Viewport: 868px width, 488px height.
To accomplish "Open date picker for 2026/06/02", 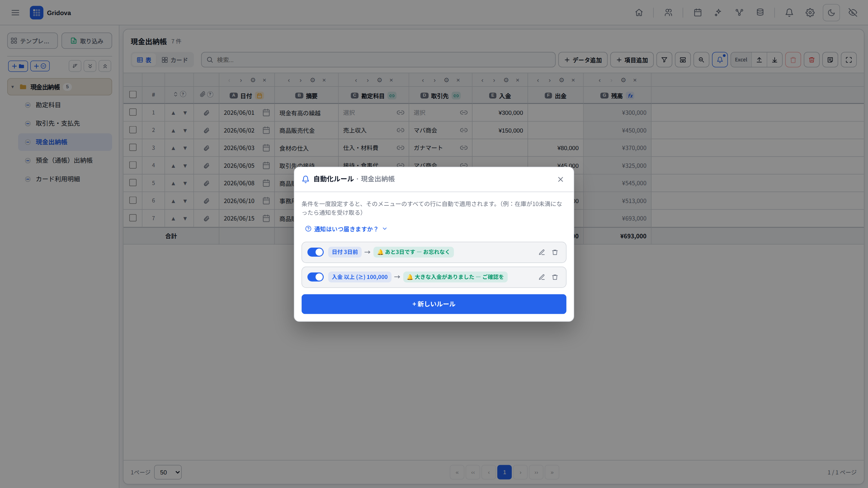I will [266, 130].
